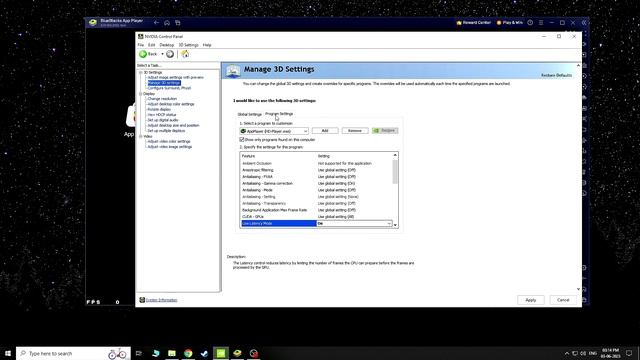Click the Add program button

[x=325, y=131]
